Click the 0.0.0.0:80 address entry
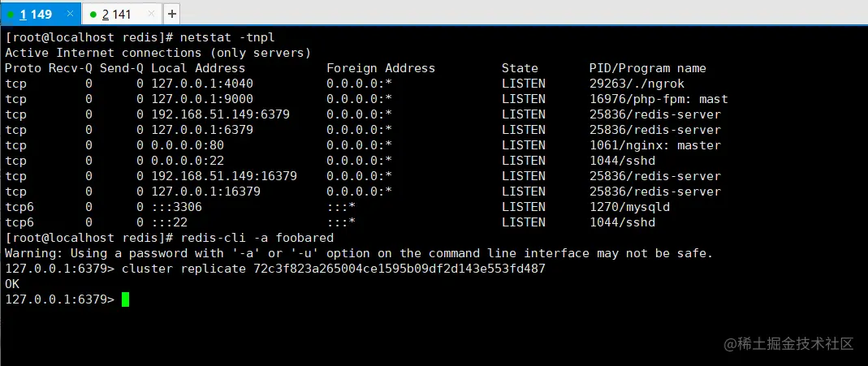868x366 pixels. 187,145
